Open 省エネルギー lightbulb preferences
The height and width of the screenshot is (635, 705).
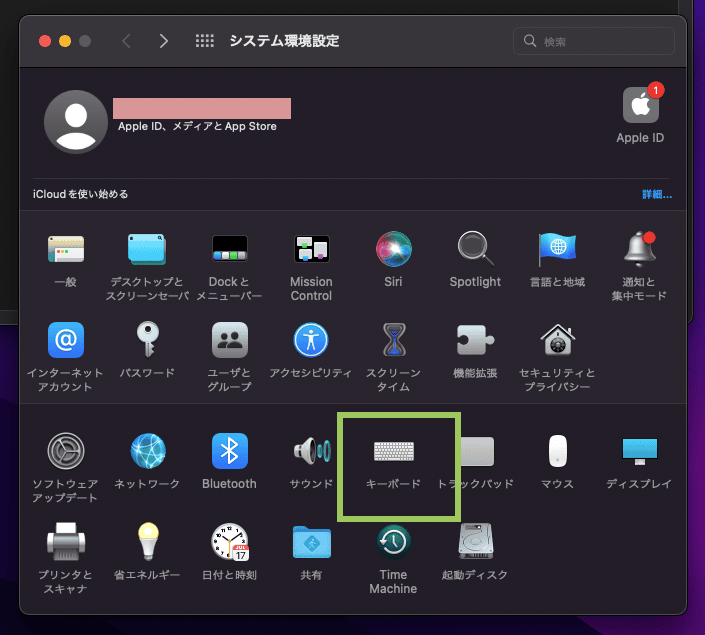(x=148, y=541)
